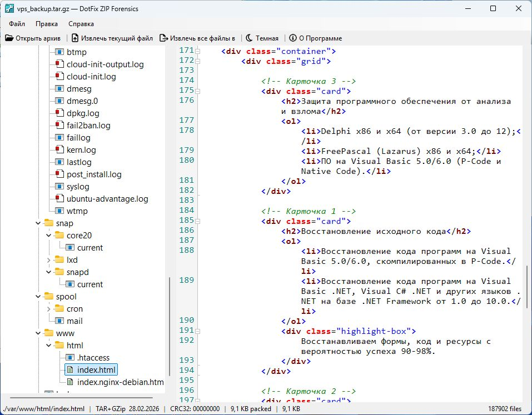Click the file tree vertical scrollbar
This screenshot has height=415, width=532.
tap(170, 327)
